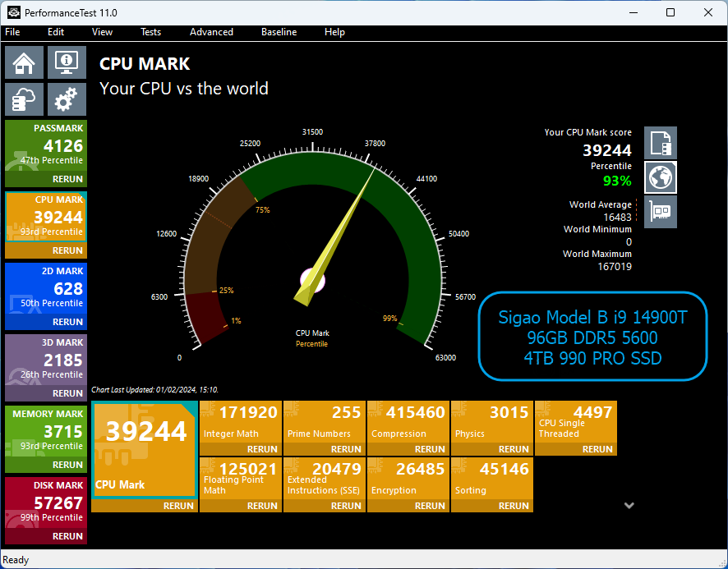
Task: Open the Advanced menu
Action: pos(211,32)
